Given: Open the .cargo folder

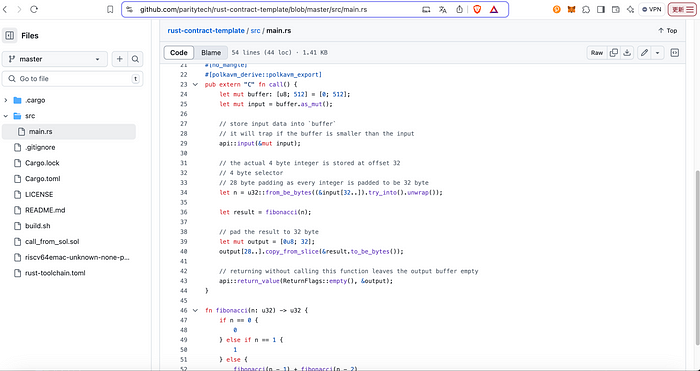Looking at the screenshot, I should coord(35,100).
